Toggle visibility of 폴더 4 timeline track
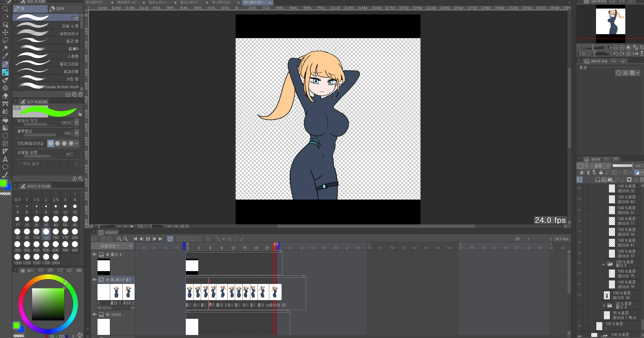Viewport: 644px width, 338px height. (x=94, y=254)
